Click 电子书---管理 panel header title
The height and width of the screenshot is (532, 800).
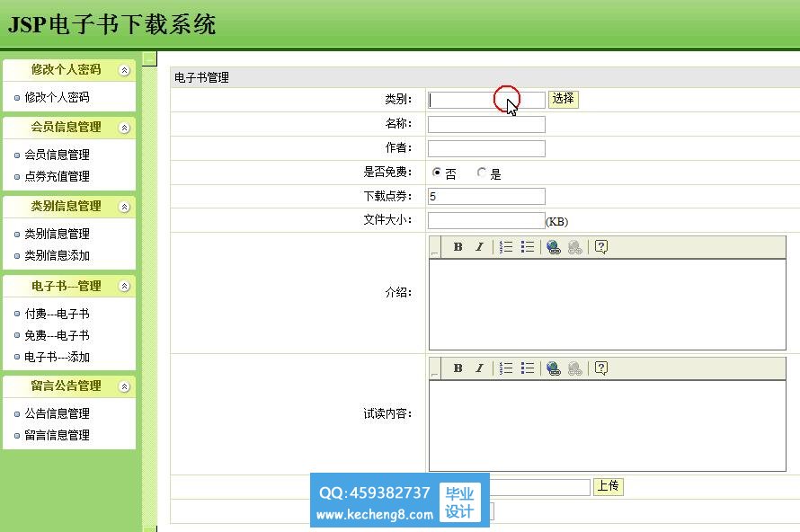point(66,287)
